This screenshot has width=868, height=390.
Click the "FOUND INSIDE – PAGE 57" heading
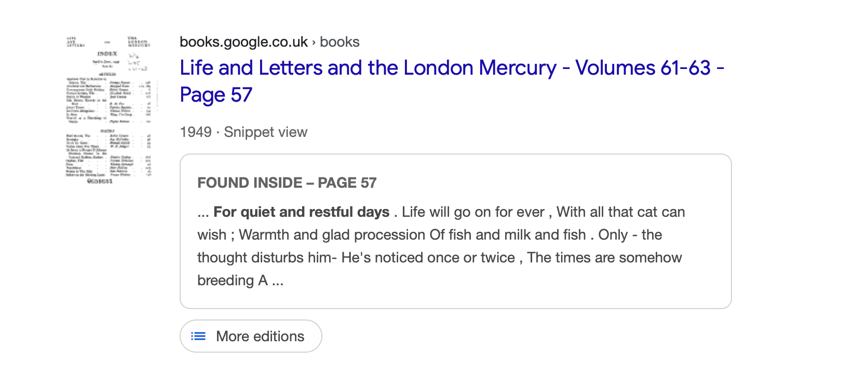287,183
